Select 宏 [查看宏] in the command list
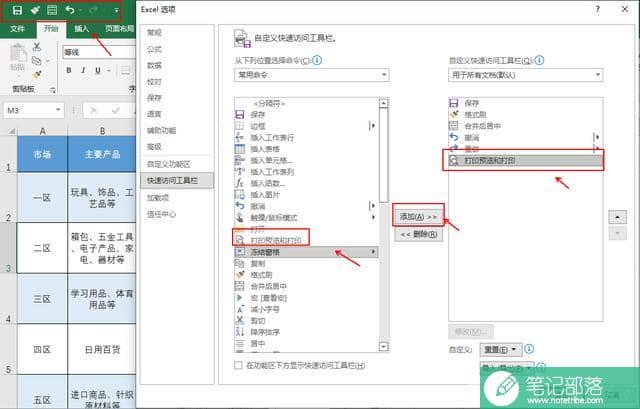Screen dimensions: 640x409 [x=306, y=298]
